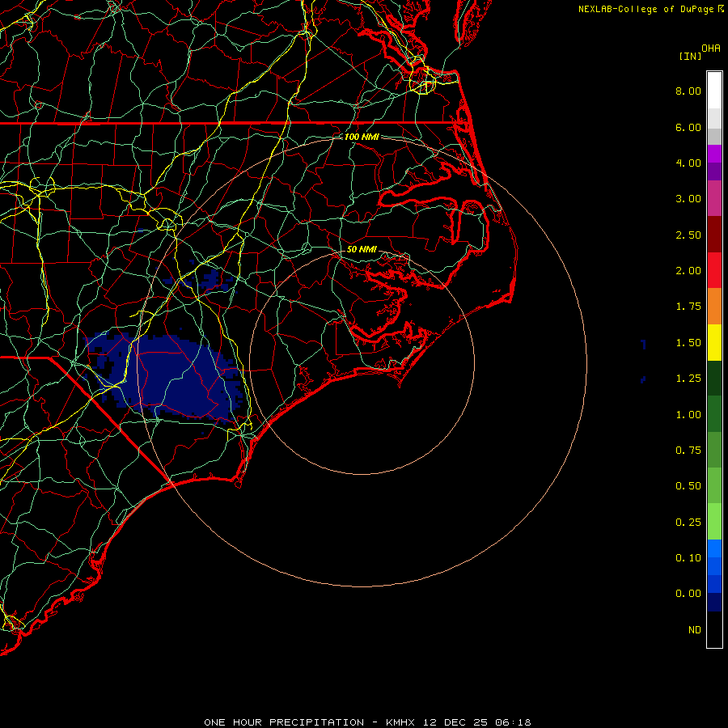Click the 0.10 legend value
This screenshot has width=728, height=728.
click(688, 558)
